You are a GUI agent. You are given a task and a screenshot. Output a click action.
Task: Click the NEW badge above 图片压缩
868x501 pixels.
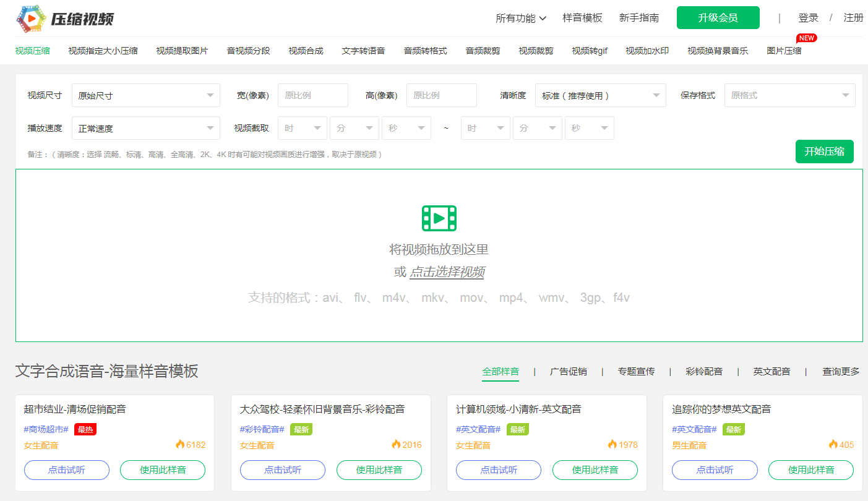pyautogui.click(x=806, y=38)
